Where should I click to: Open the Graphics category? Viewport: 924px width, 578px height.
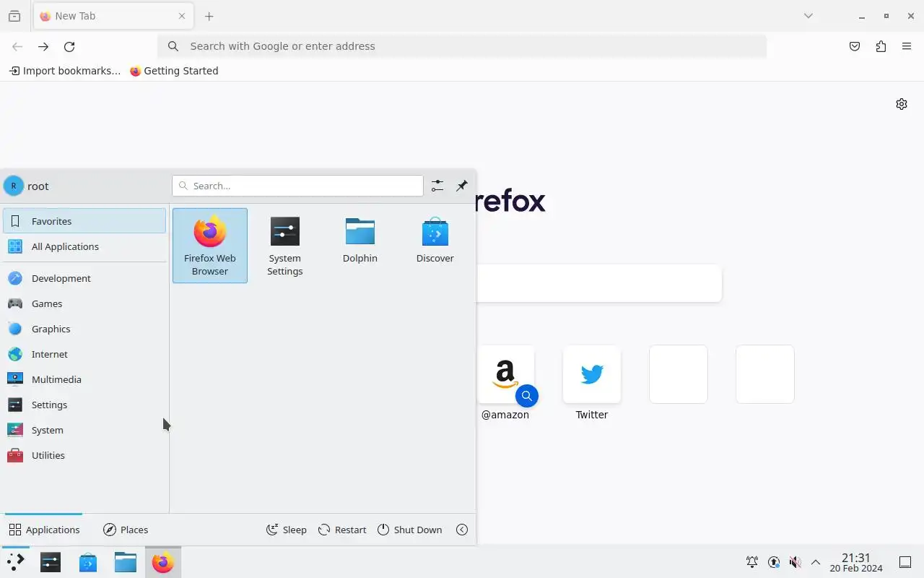[x=84, y=329]
